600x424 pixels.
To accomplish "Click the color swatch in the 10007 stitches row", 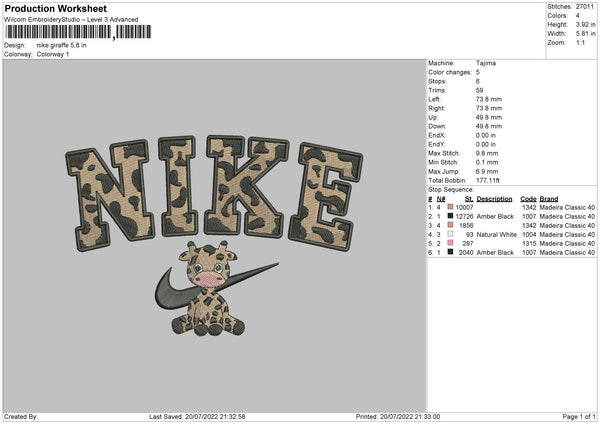I will pyautogui.click(x=450, y=207).
